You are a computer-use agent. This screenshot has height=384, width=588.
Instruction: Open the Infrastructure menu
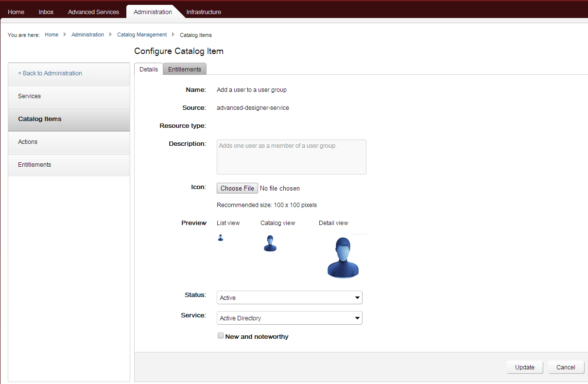point(204,11)
